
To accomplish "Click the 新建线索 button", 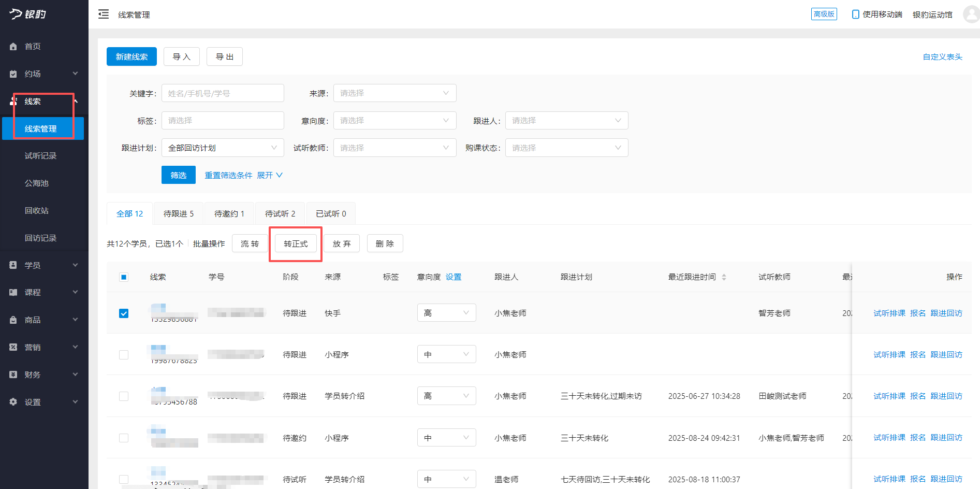I will 131,56.
